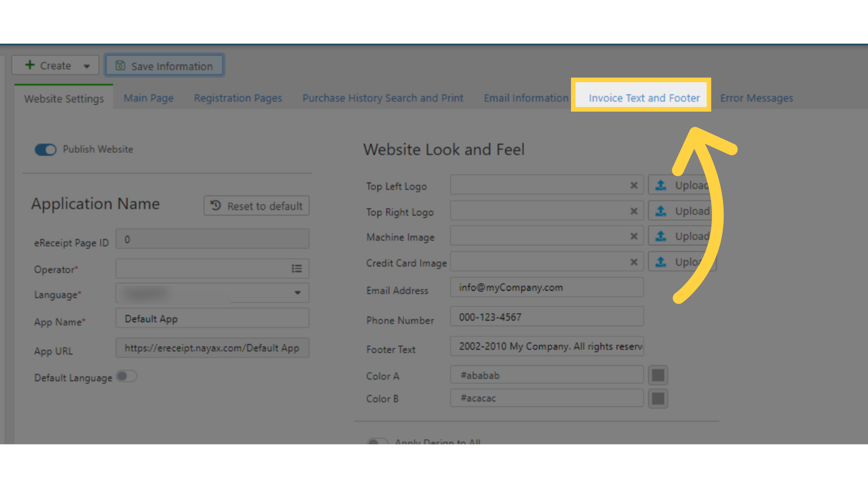This screenshot has width=868, height=488.
Task: Toggle the Publish Website switch
Action: [x=46, y=150]
